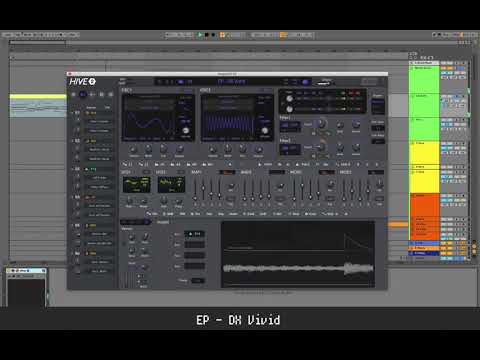Select the highlighted blue icon in Hive's left panel top row
The image size is (480, 360).
click(83, 95)
